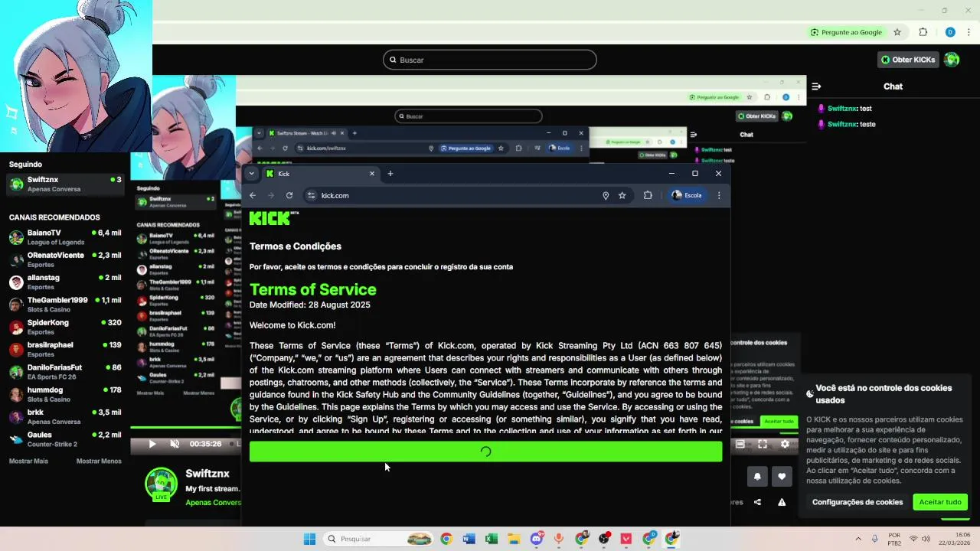Open DaniloFariasFut recommended channel
The width and height of the screenshot is (980, 551).
[x=64, y=372]
